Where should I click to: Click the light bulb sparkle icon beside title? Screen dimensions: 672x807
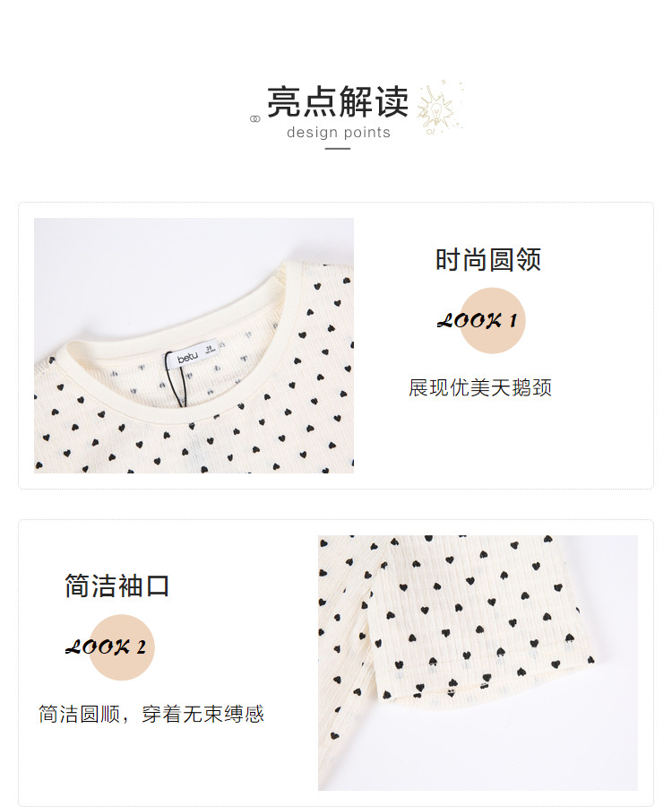438,107
